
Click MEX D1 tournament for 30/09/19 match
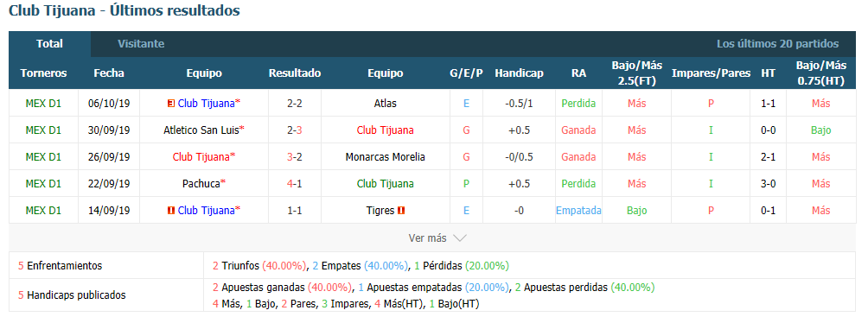click(43, 130)
